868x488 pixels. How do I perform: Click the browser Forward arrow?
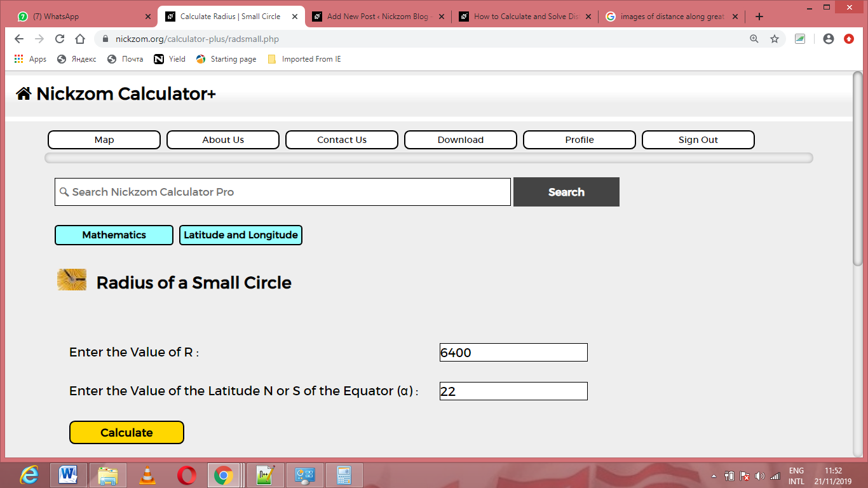pyautogui.click(x=39, y=39)
